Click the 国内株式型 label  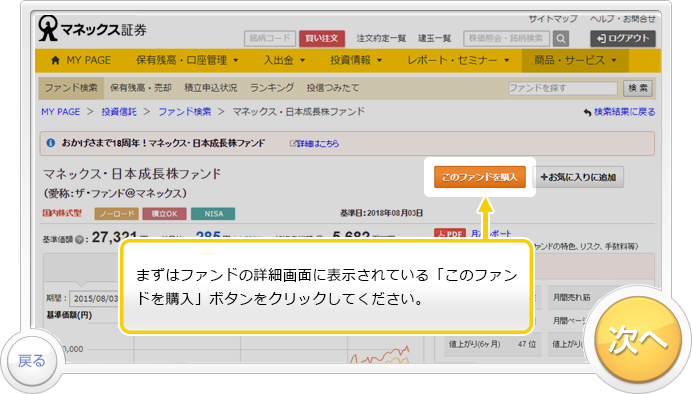click(62, 214)
